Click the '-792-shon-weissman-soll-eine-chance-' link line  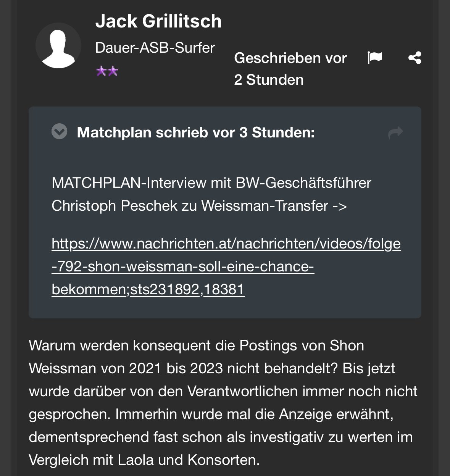[182, 267]
